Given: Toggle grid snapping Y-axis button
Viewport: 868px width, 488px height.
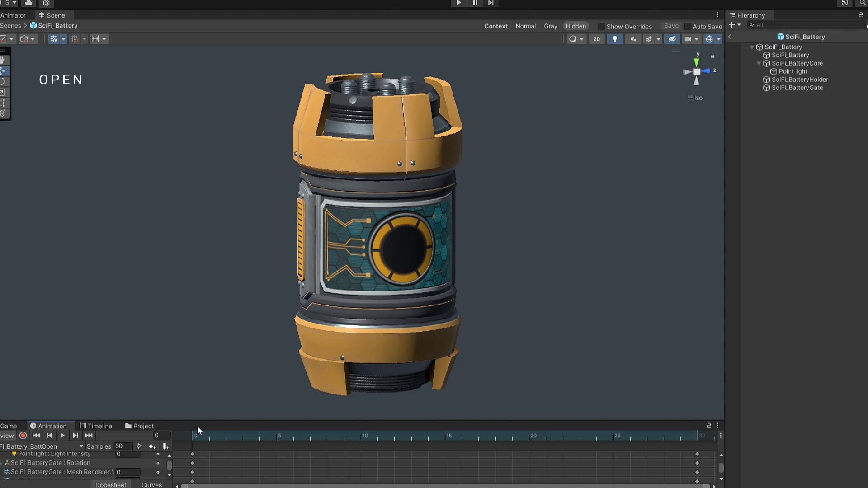Looking at the screenshot, I should click(x=54, y=39).
